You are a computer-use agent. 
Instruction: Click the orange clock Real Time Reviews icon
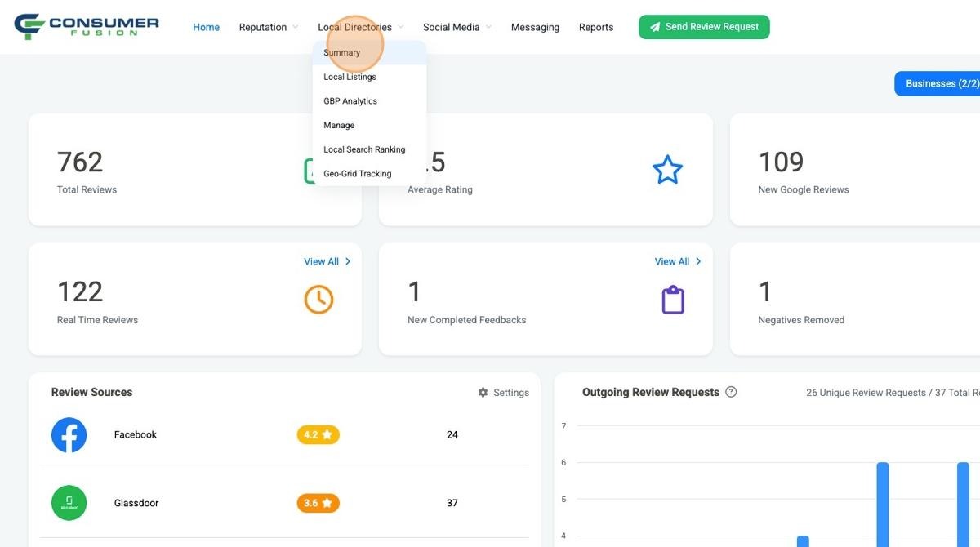pyautogui.click(x=318, y=300)
